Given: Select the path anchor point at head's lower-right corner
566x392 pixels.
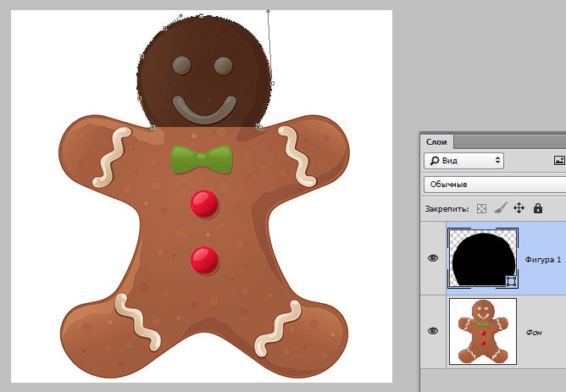Looking at the screenshot, I should tap(259, 127).
